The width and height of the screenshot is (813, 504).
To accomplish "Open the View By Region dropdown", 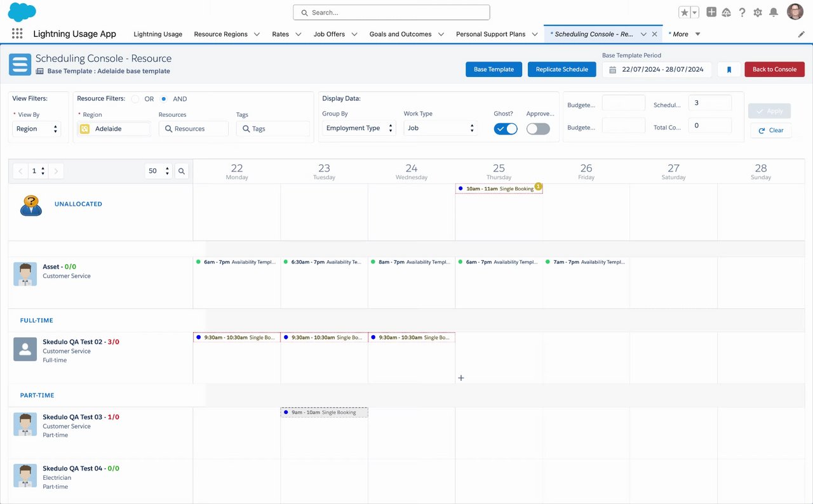I will (37, 129).
